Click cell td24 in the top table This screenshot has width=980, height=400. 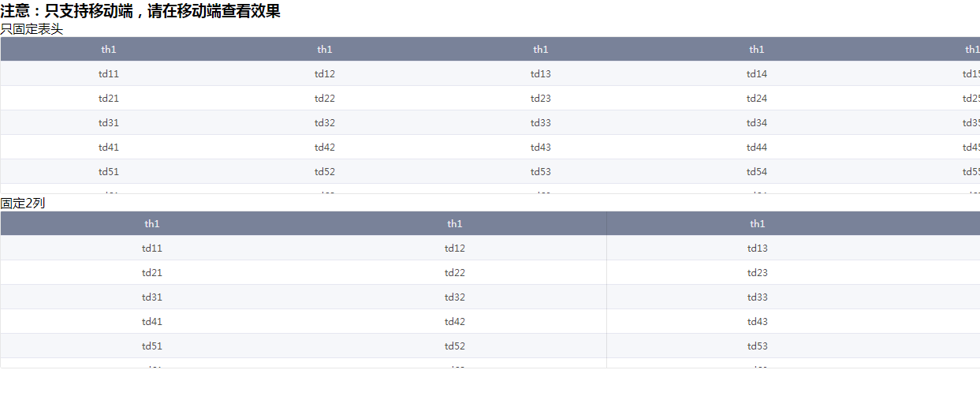[757, 99]
